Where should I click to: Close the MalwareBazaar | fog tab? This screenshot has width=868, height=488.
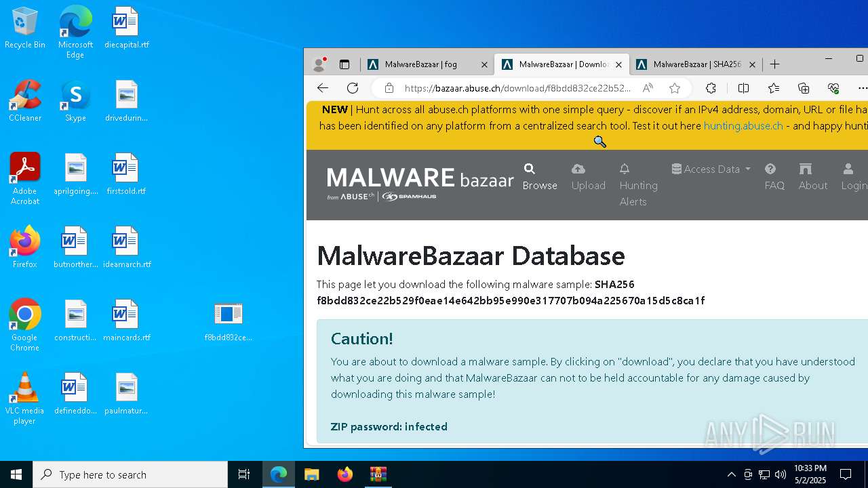(x=484, y=65)
